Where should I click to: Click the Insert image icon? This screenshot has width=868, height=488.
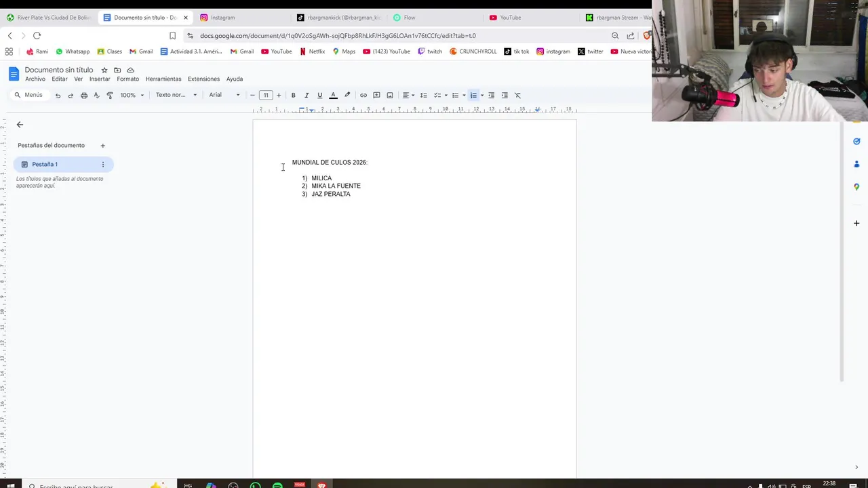click(x=390, y=96)
